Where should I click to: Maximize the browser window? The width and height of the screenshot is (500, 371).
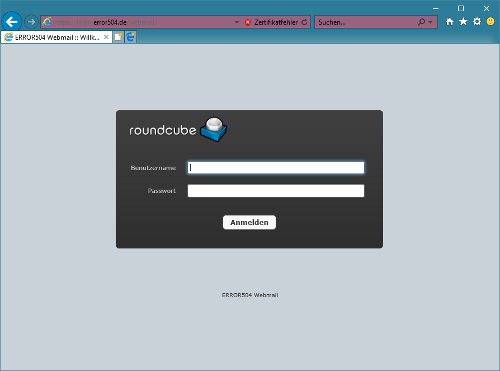tap(461, 8)
